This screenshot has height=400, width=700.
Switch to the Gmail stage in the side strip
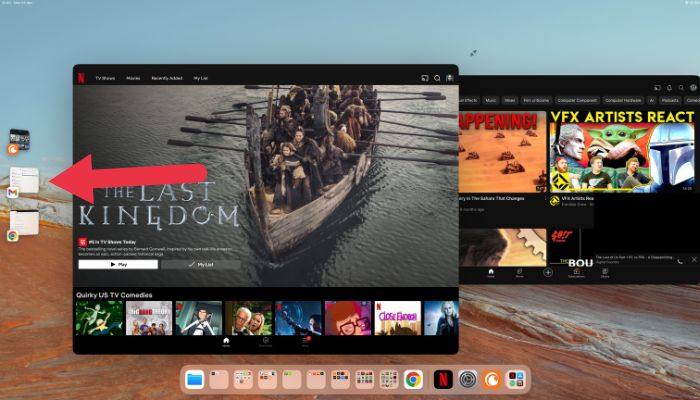pyautogui.click(x=23, y=183)
